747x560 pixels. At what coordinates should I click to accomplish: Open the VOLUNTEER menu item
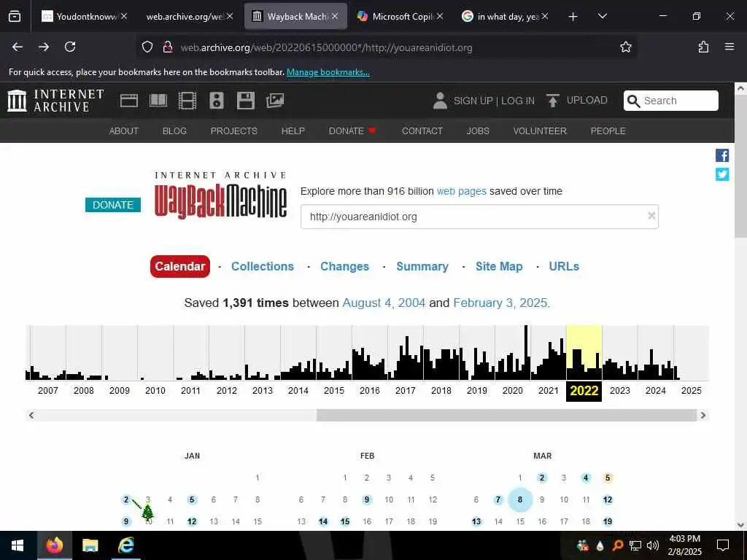(540, 131)
